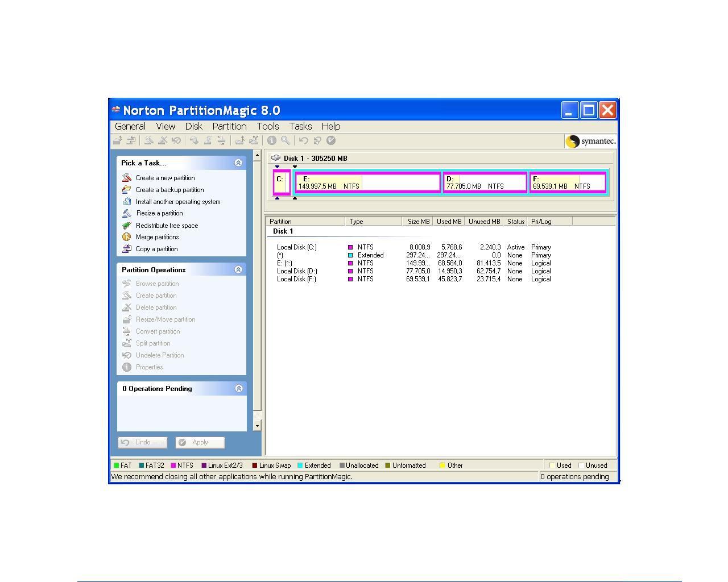The width and height of the screenshot is (728, 582).
Task: Click the side panel scrollbar down arrow
Action: click(257, 426)
